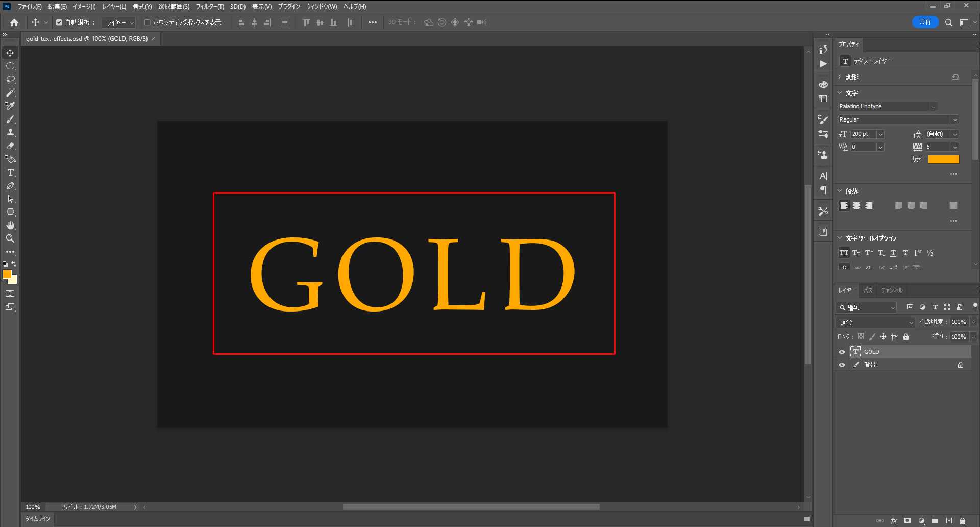Select the Lasso tool
The height and width of the screenshot is (527, 980).
[x=10, y=79]
